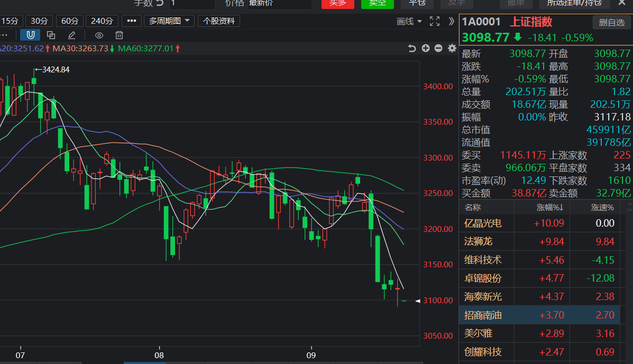This screenshot has height=364, width=633.
Task: Zoom in chart with plus icon
Action: pyautogui.click(x=425, y=49)
